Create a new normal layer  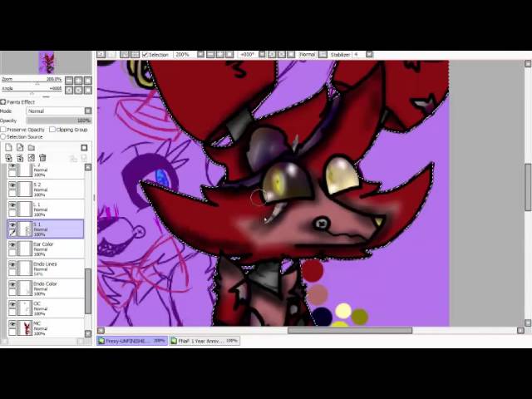pos(9,147)
